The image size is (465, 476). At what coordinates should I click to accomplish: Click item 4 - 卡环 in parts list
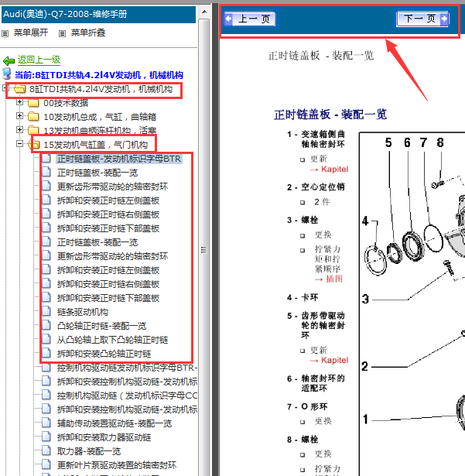point(303,297)
